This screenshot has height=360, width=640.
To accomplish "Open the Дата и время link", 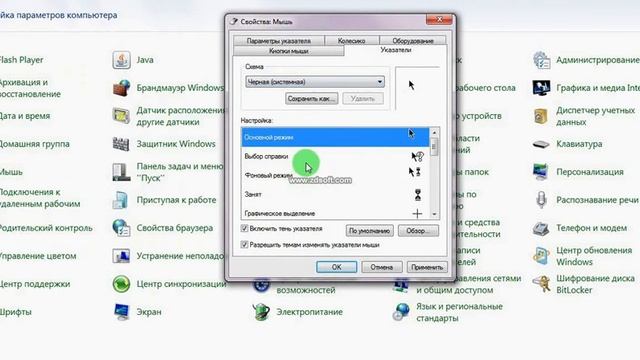I will [25, 116].
